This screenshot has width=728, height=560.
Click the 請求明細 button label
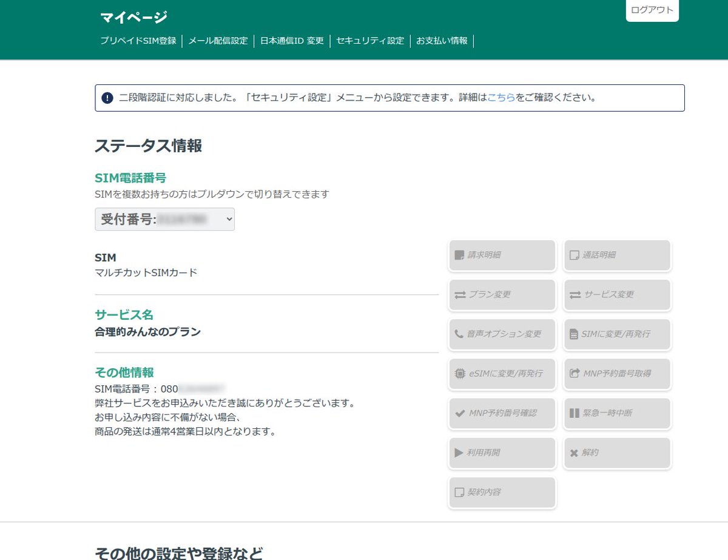tap(484, 255)
